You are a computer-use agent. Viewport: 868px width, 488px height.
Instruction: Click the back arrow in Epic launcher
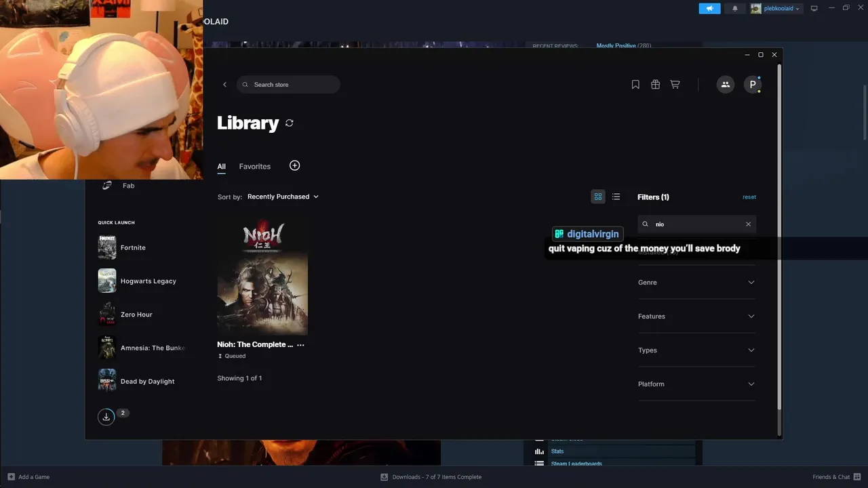tap(224, 85)
